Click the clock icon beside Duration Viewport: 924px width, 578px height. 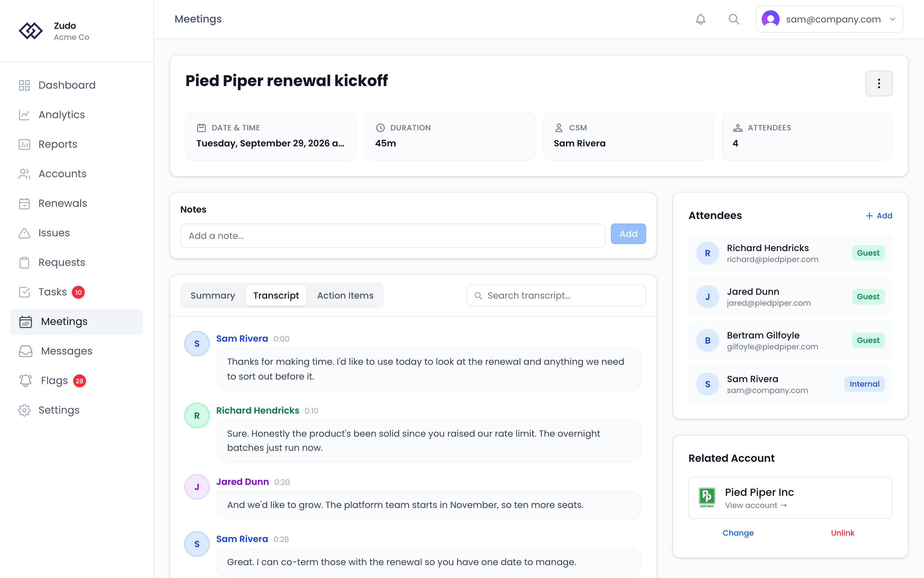(x=380, y=128)
